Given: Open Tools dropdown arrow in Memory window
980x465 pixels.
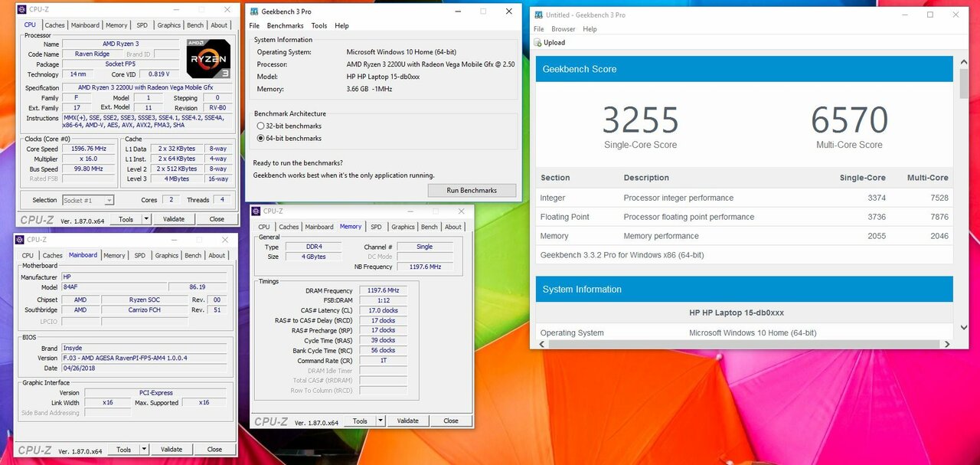Looking at the screenshot, I should click(381, 421).
